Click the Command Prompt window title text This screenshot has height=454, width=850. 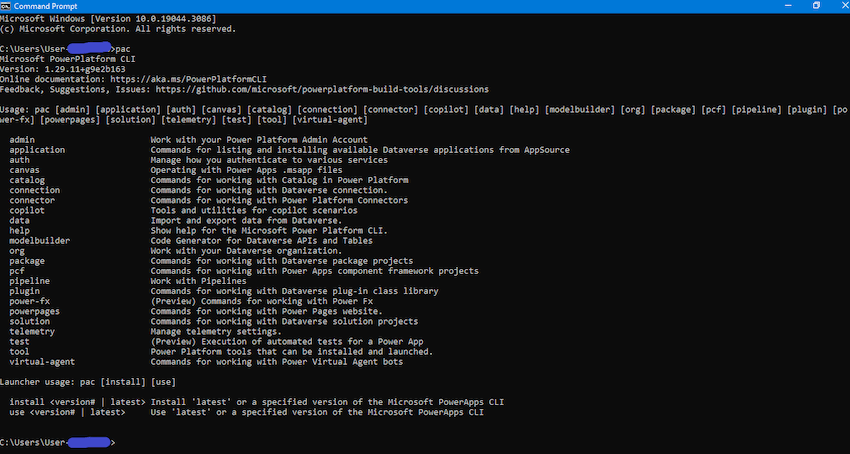(46, 6)
